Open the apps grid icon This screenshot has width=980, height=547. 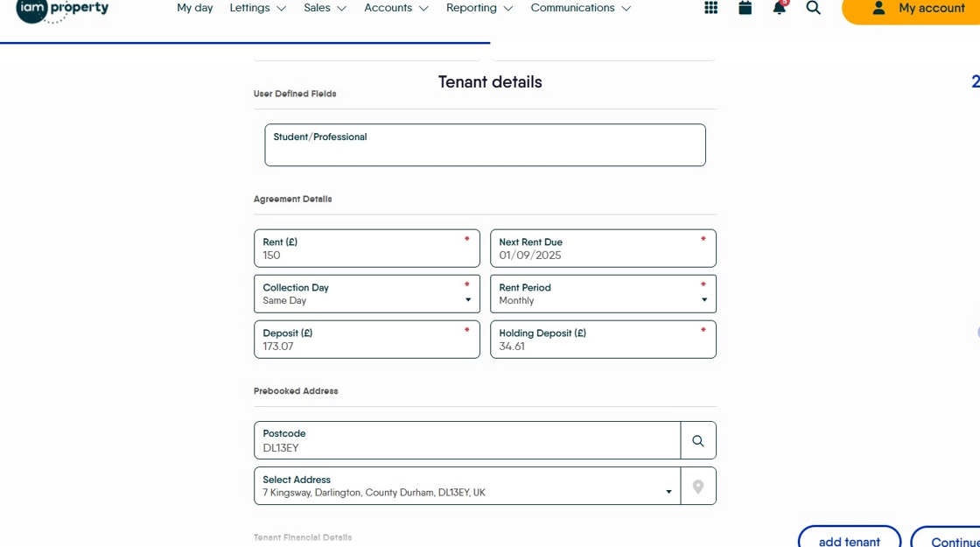pyautogui.click(x=710, y=8)
